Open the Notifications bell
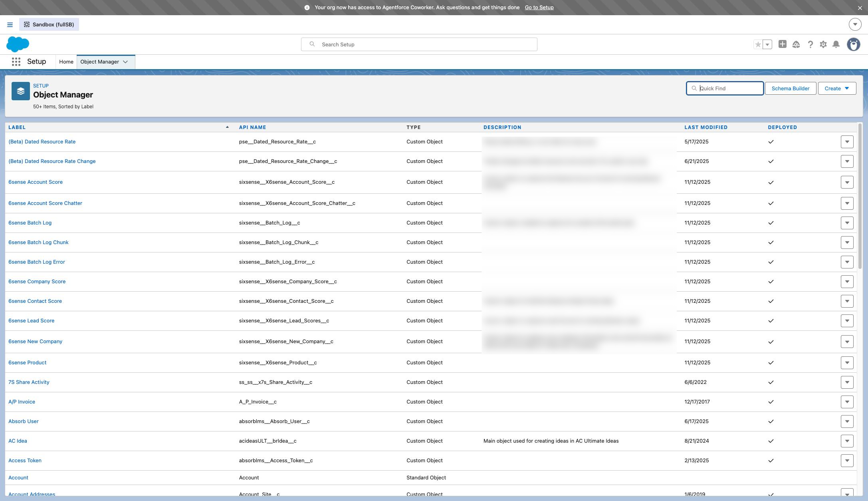The height and width of the screenshot is (501, 868). pyautogui.click(x=836, y=44)
